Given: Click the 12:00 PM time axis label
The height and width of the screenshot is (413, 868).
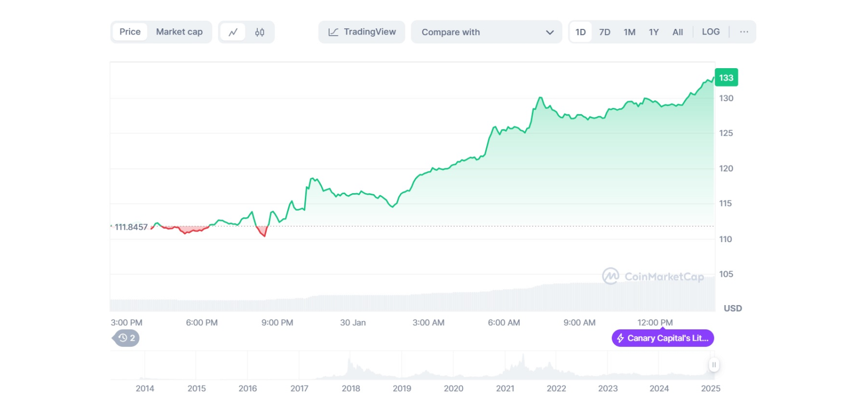Looking at the screenshot, I should coord(655,323).
